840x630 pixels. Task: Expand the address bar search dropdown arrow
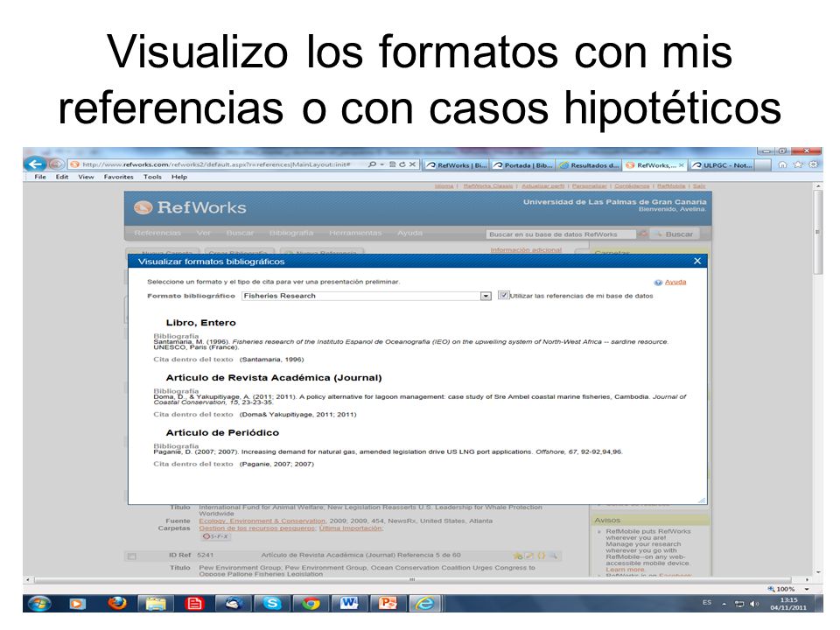pos(382,164)
